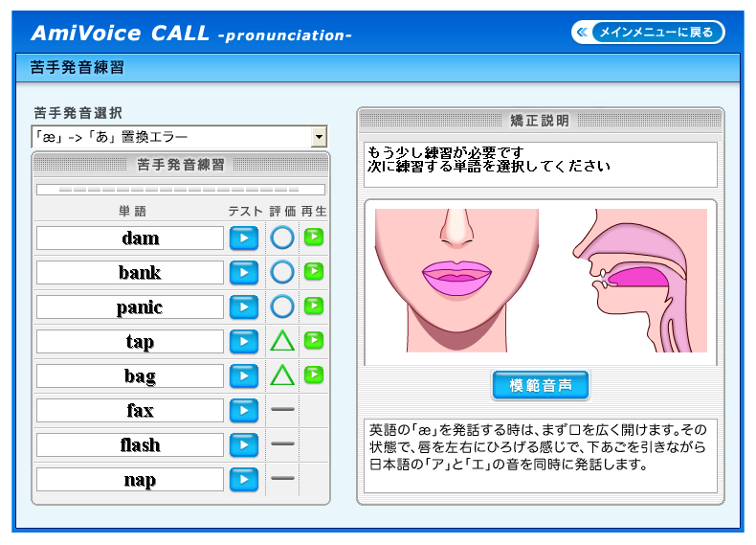Select the word dam
The image size is (756, 545).
(x=130, y=238)
